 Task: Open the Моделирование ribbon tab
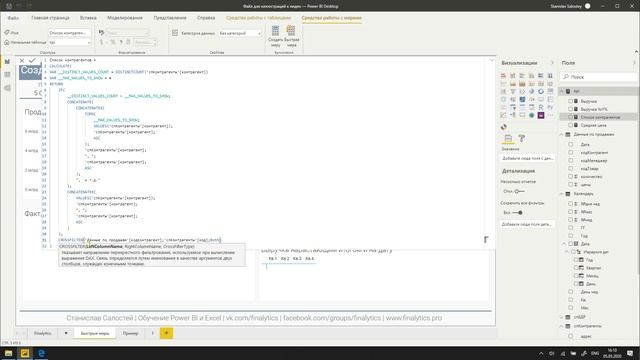125,18
